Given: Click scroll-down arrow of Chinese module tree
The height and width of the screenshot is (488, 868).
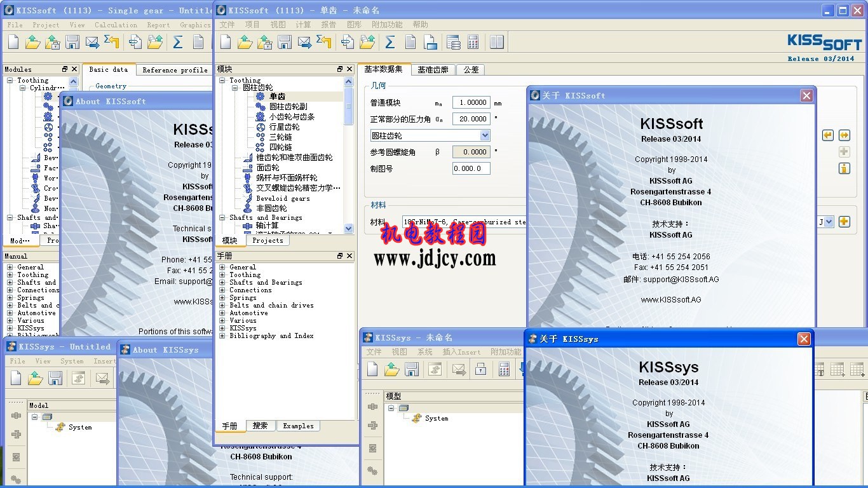Looking at the screenshot, I should click(x=348, y=228).
